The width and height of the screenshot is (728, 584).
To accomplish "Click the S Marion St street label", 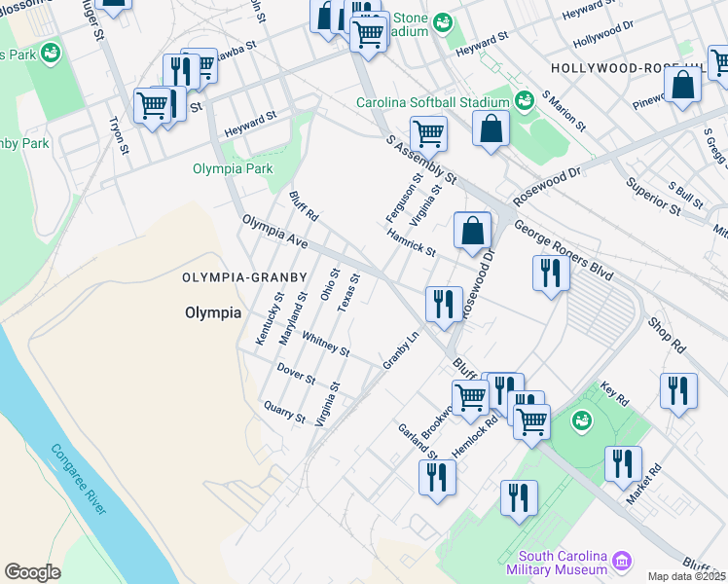I will [564, 111].
